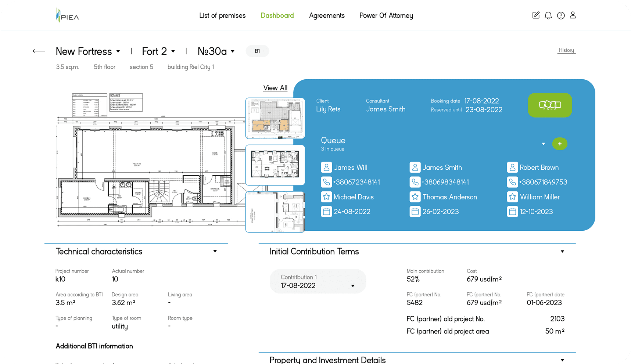Open the New Fortress dropdown
This screenshot has width=631, height=364.
click(x=118, y=51)
